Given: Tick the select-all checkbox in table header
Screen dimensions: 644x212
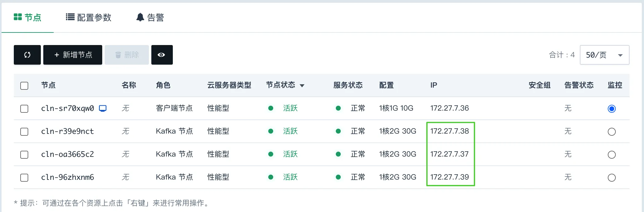Looking at the screenshot, I should point(24,85).
